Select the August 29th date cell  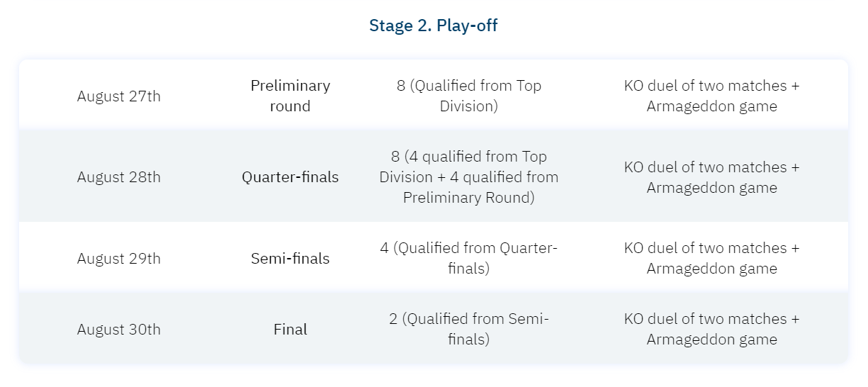119,259
